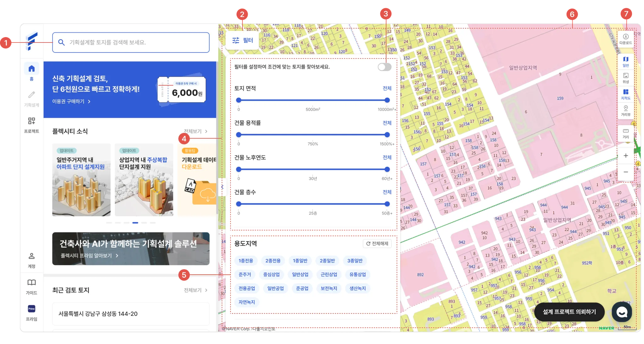Select the cadastral map icon
Screen dimensions: 644x344
coord(625,94)
